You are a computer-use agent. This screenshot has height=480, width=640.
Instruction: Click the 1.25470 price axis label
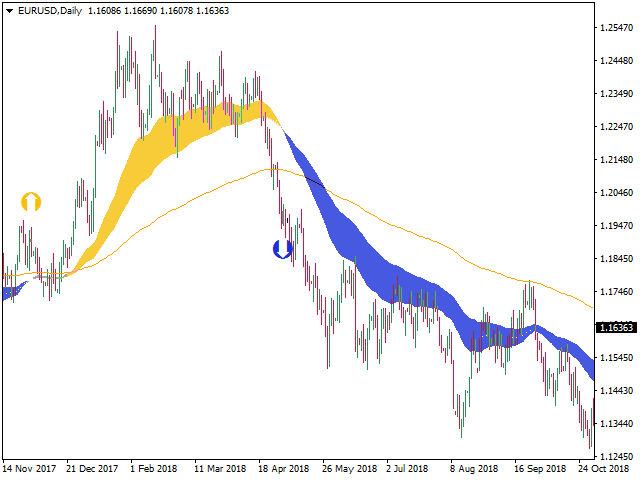pyautogui.click(x=616, y=28)
